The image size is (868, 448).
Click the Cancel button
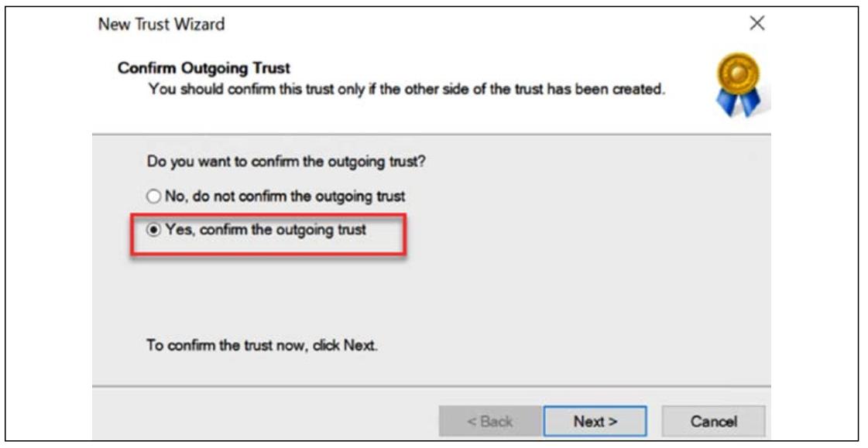point(713,422)
